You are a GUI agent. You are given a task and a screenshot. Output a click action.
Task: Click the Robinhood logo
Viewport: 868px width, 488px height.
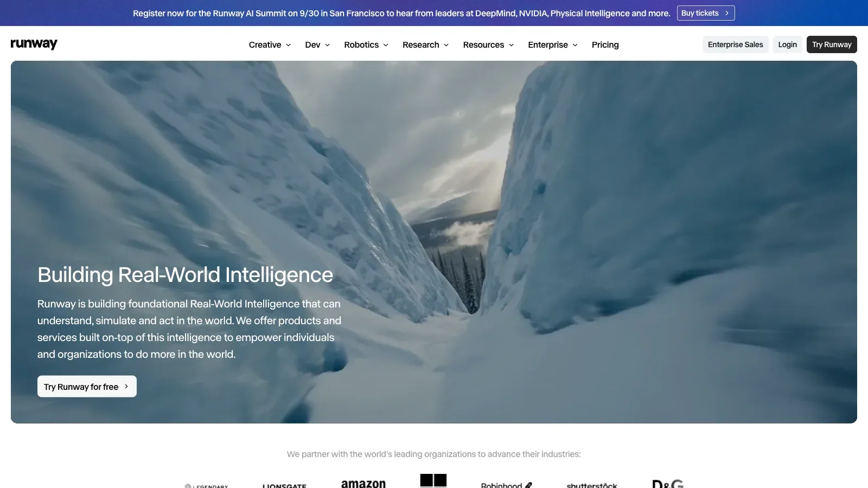(x=507, y=485)
